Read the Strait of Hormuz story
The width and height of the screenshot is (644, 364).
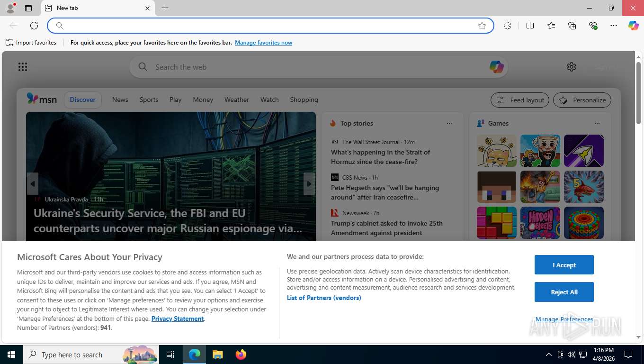click(380, 157)
